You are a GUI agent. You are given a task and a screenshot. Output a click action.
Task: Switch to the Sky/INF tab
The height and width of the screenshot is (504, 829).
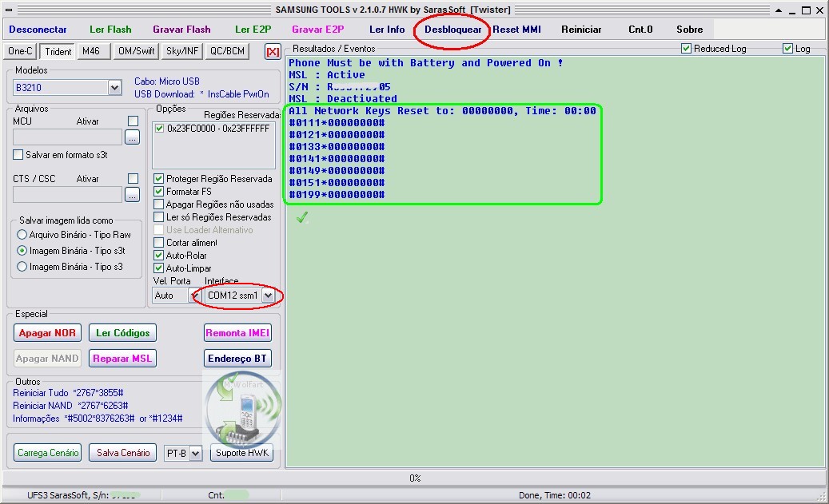[x=182, y=51]
